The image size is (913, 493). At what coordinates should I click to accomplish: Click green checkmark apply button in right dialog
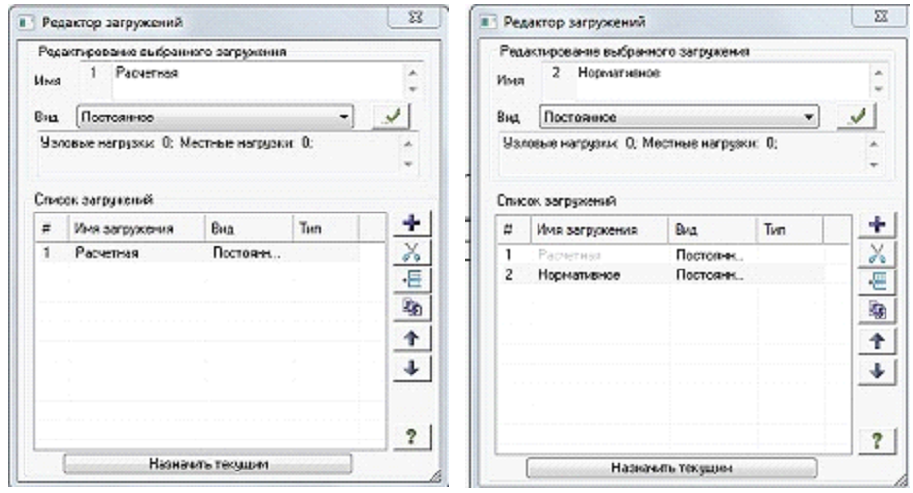click(x=857, y=117)
